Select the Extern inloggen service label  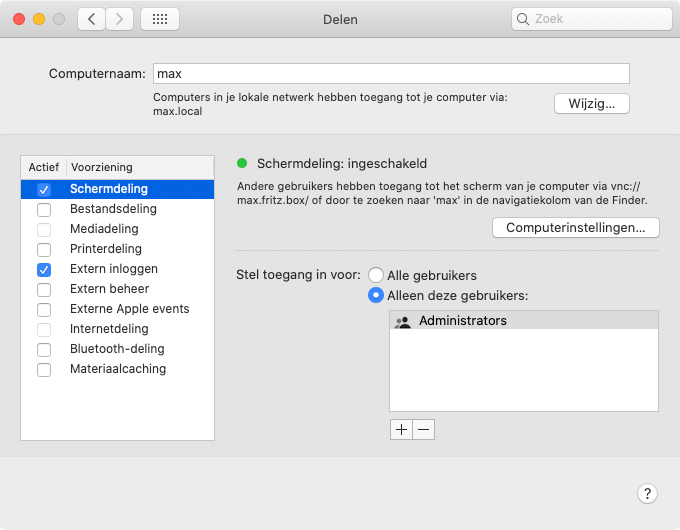pyautogui.click(x=114, y=268)
